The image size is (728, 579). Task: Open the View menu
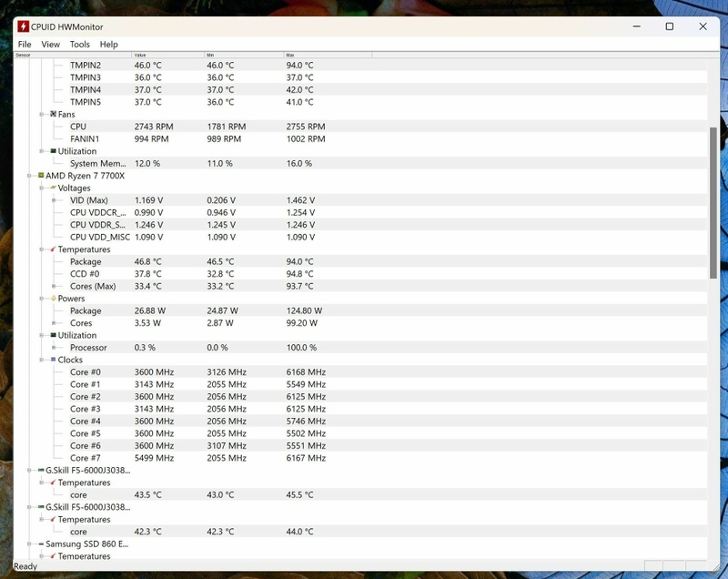click(x=51, y=44)
